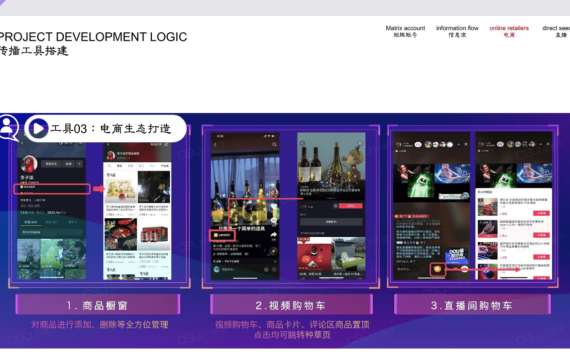Viewport: 570px width, 360px height.
Task: Click the play icon beside 工具03 title
Action: tap(39, 128)
